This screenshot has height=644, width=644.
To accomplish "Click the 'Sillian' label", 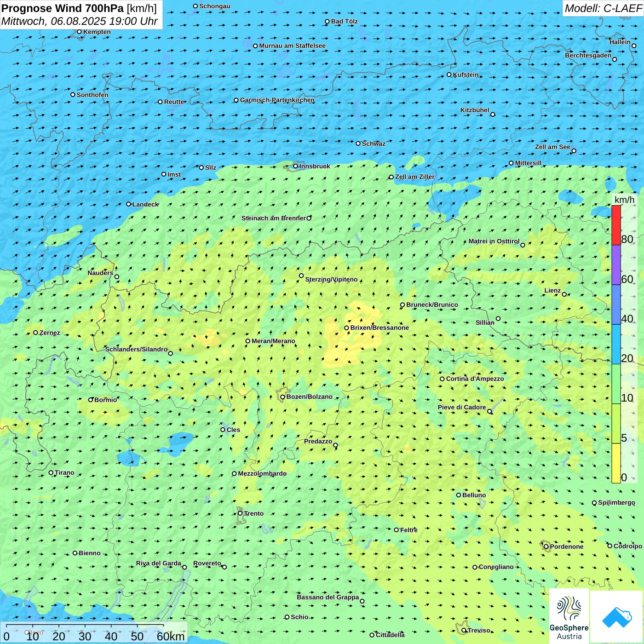I will (x=485, y=322).
